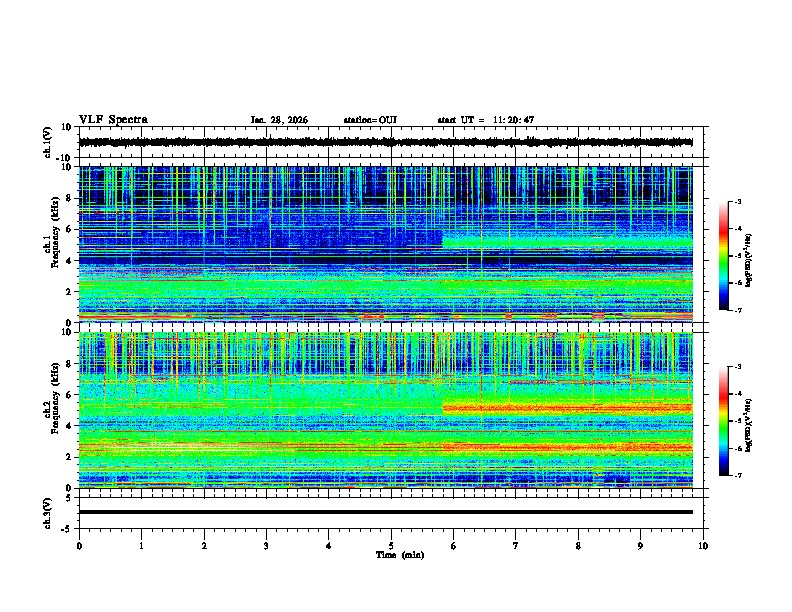Select the start UT value 11:20:47

[514, 120]
